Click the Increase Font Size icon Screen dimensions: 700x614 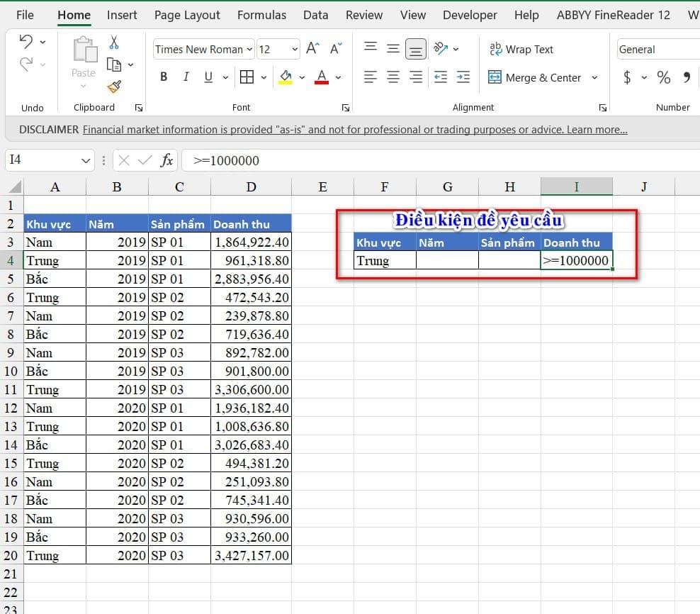pyautogui.click(x=312, y=49)
